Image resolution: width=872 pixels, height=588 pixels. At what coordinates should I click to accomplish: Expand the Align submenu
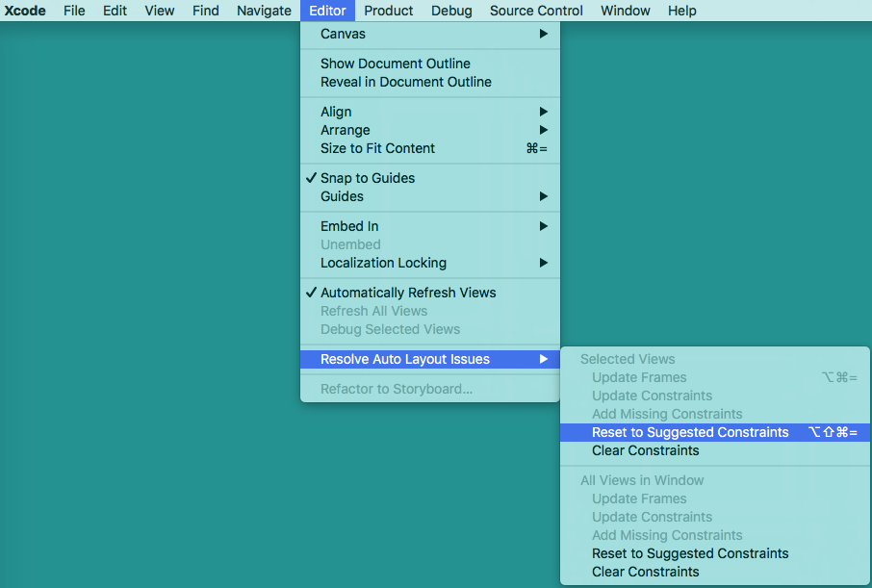430,112
